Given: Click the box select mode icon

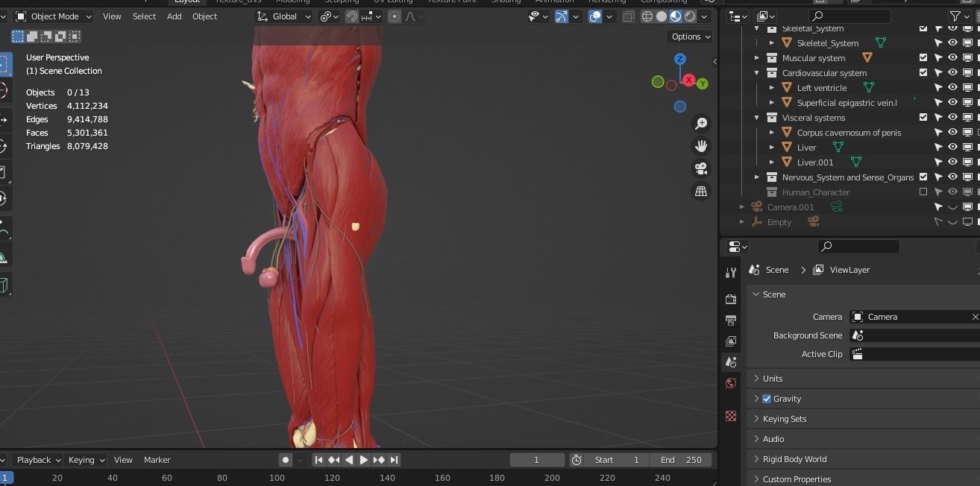Looking at the screenshot, I should 18,36.
